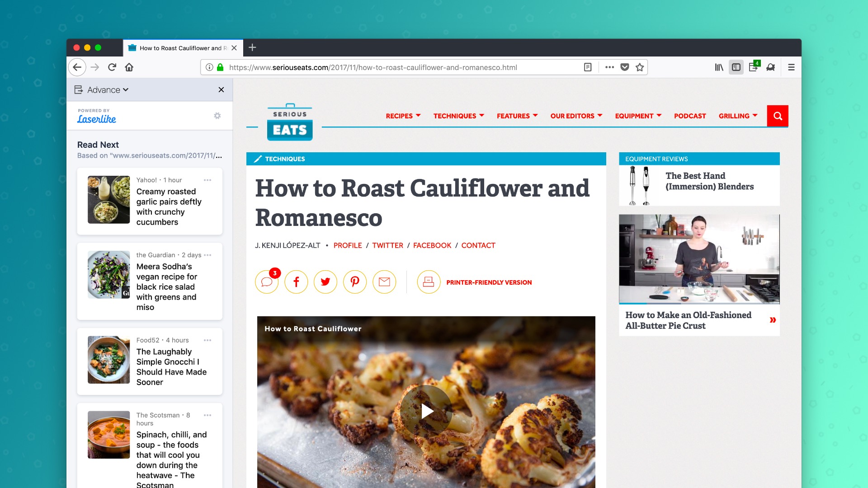Share article on Pinterest
This screenshot has height=488, width=868.
point(355,282)
